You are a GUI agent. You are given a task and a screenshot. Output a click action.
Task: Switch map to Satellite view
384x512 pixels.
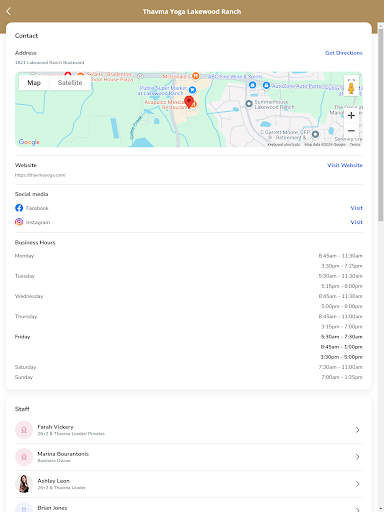pyautogui.click(x=70, y=83)
